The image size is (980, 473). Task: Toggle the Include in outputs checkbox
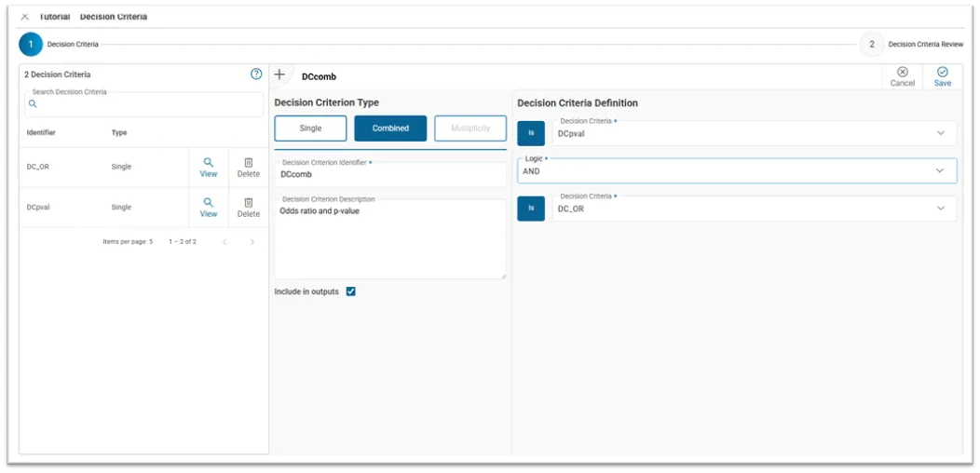(x=351, y=291)
